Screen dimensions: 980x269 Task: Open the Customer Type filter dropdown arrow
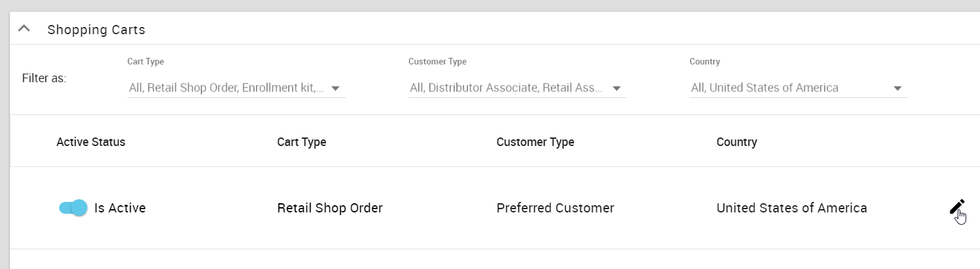(617, 88)
